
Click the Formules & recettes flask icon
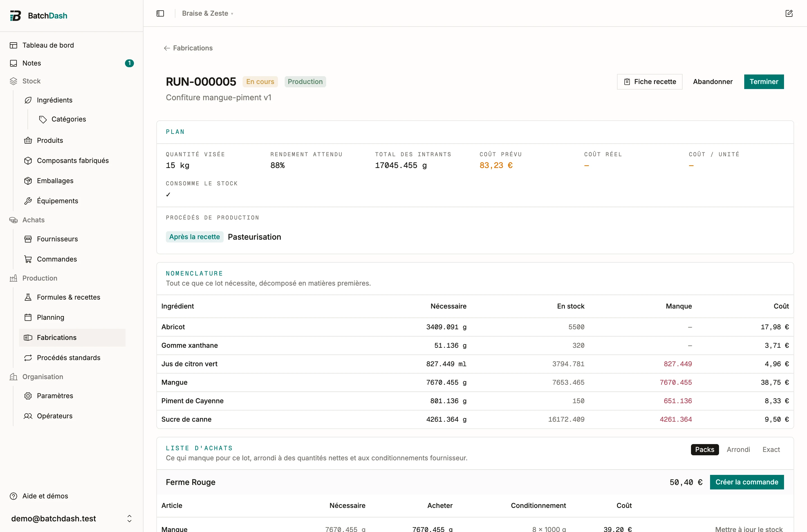point(28,297)
